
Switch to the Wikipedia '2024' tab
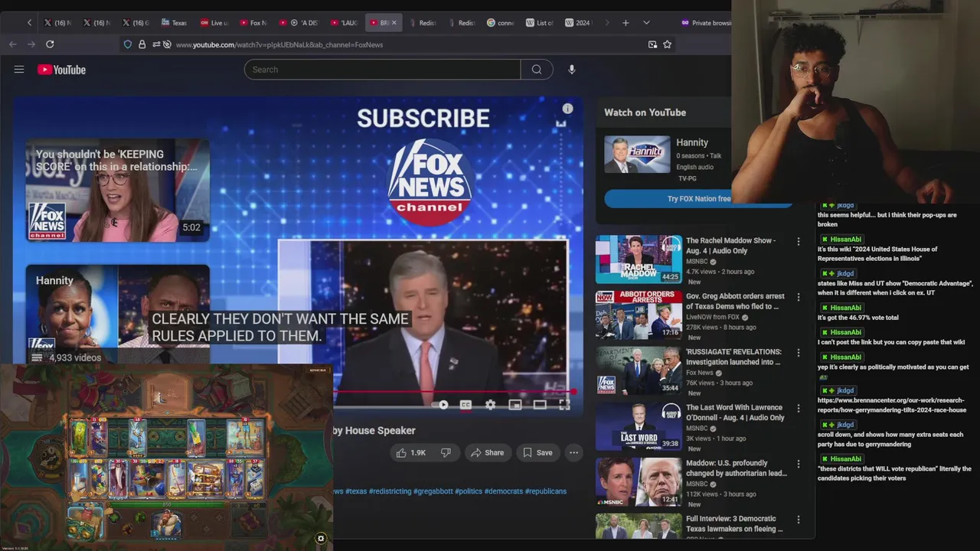pos(579,23)
